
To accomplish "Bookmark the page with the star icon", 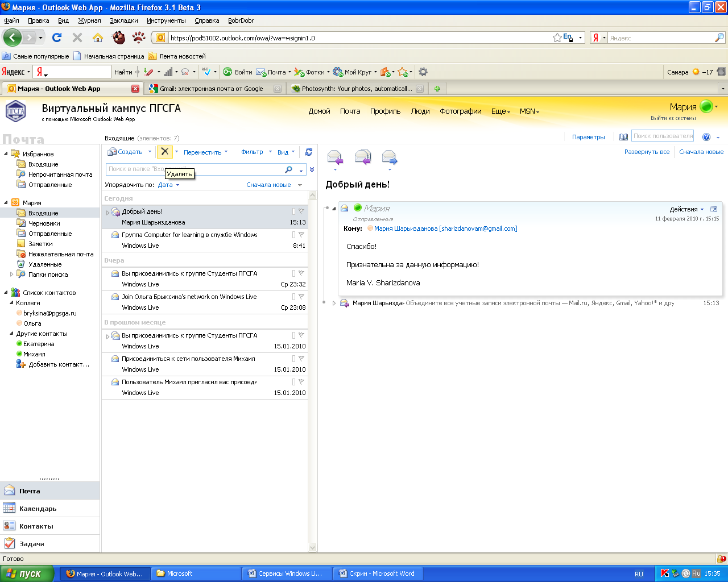I will pyautogui.click(x=557, y=38).
